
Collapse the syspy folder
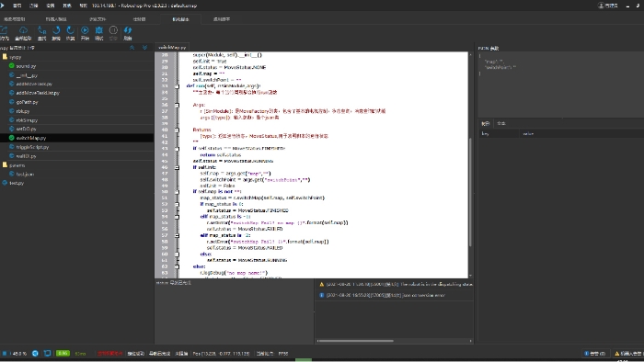(5, 57)
